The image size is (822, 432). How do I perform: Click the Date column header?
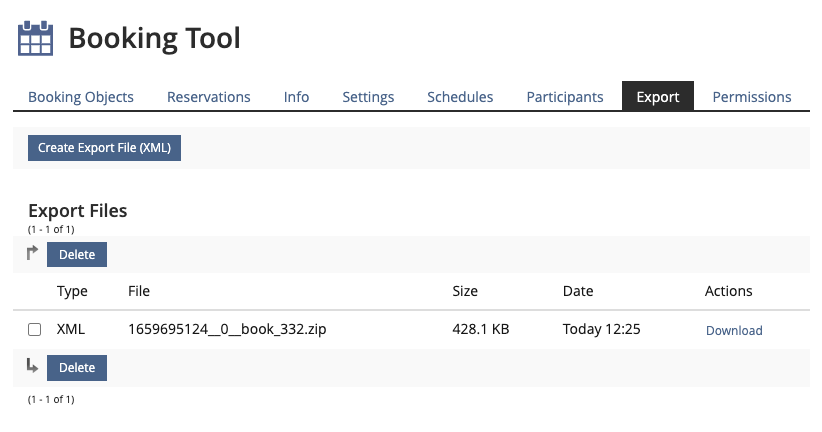pyautogui.click(x=578, y=291)
